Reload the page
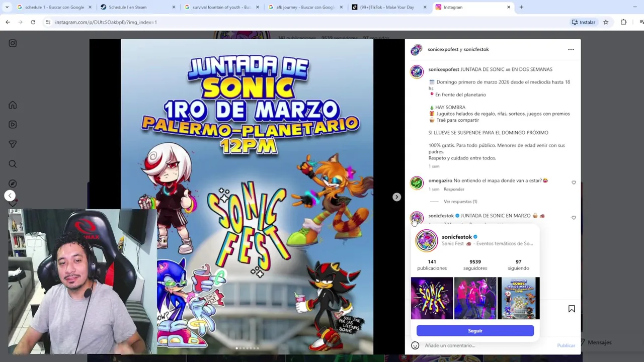This screenshot has height=362, width=644. (33, 22)
